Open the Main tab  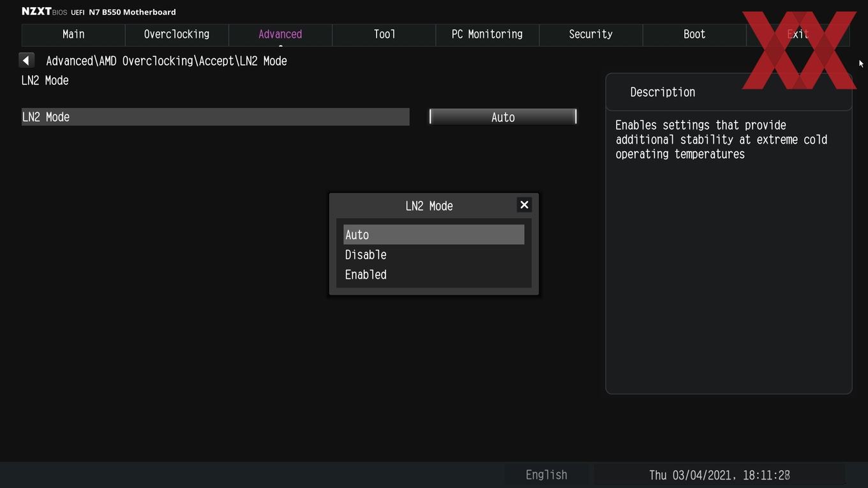click(x=73, y=34)
